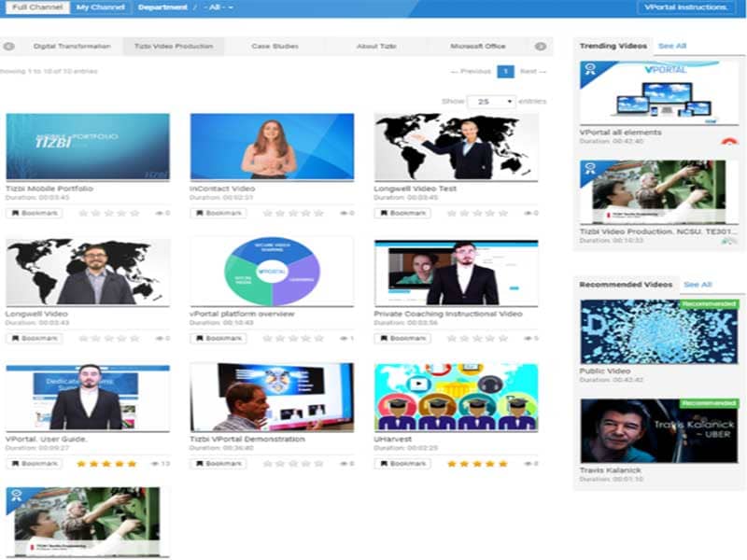
Task: Click views eye icon of UHarvest
Action: coord(529,463)
